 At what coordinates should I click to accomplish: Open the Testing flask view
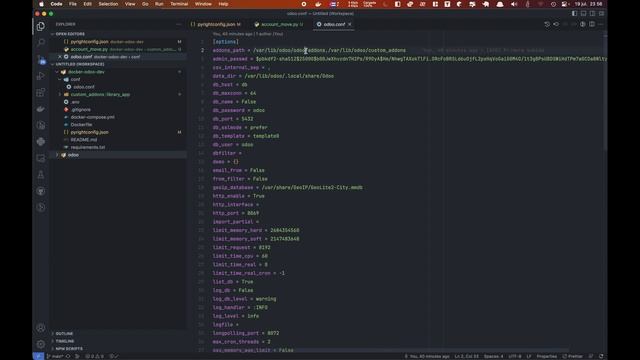coord(41,175)
